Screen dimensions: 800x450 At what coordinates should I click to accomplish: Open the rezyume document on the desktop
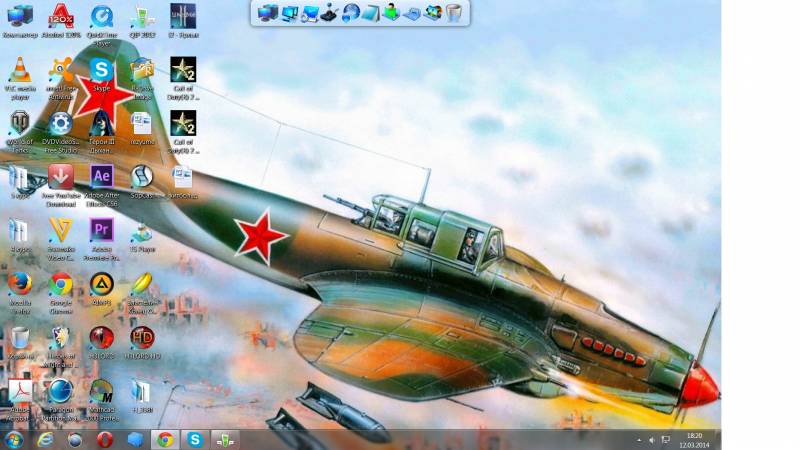pos(142,123)
